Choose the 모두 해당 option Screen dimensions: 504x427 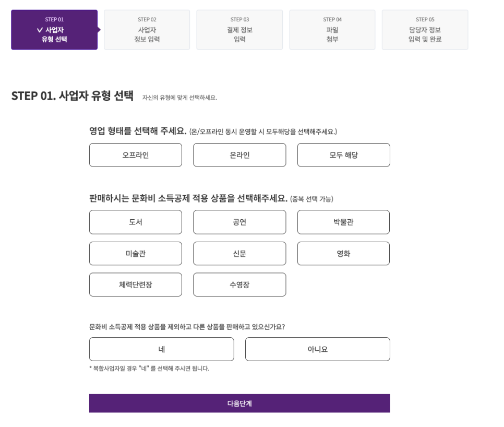343,155
